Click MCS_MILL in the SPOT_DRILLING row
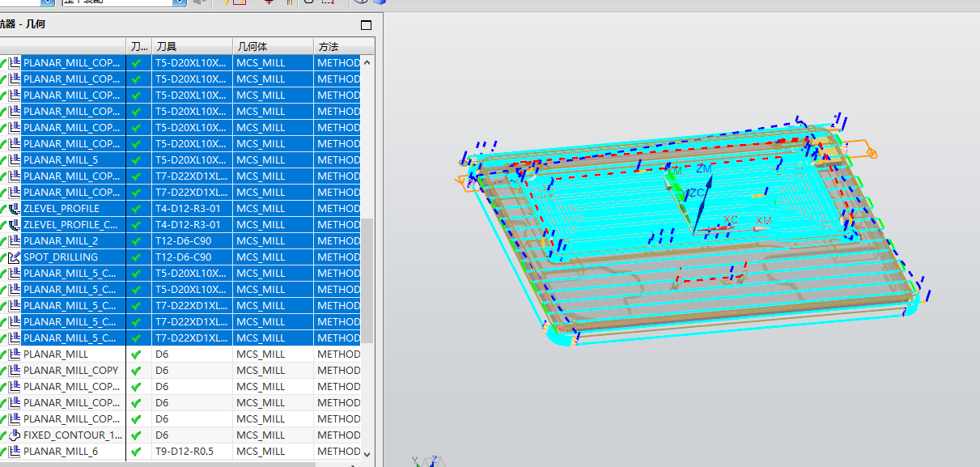This screenshot has height=467, width=980. coord(261,257)
